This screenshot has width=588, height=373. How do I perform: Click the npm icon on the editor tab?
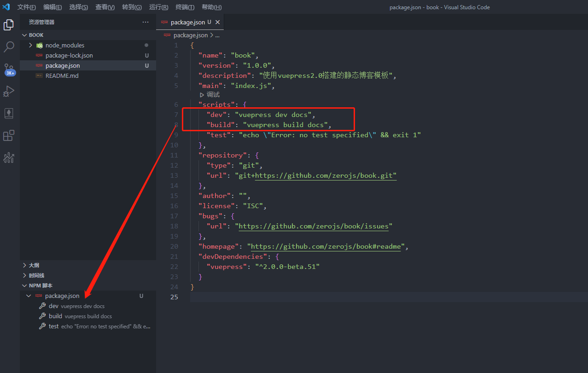165,22
